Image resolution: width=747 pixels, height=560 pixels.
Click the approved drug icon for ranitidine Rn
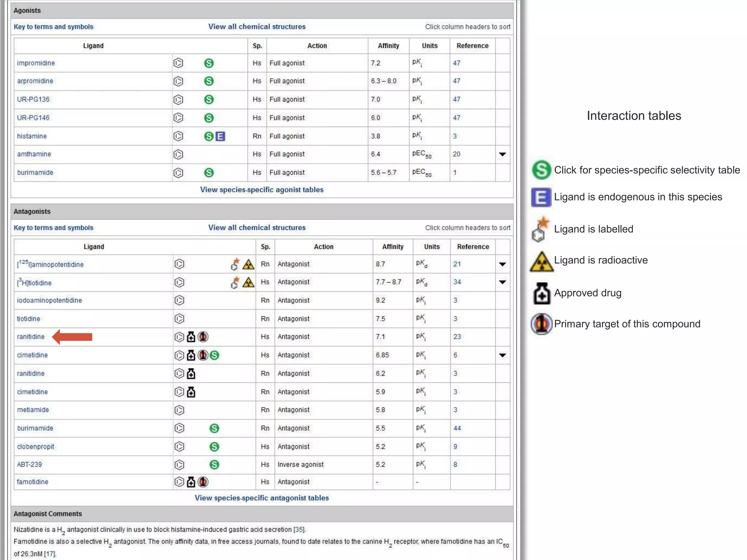click(191, 374)
